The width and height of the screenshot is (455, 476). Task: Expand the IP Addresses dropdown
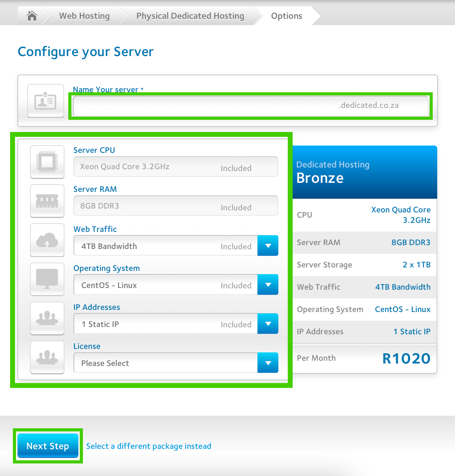[x=268, y=324]
